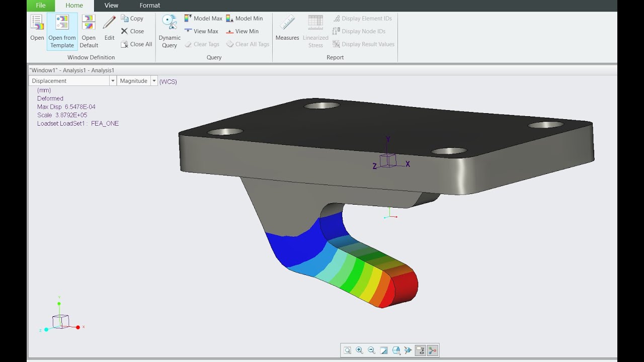Click the Refit icon in the bottom toolbar
The image size is (644, 362).
pos(347,350)
